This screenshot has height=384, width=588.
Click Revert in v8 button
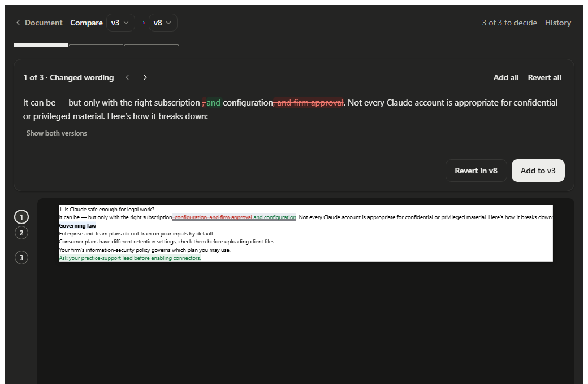coord(476,171)
